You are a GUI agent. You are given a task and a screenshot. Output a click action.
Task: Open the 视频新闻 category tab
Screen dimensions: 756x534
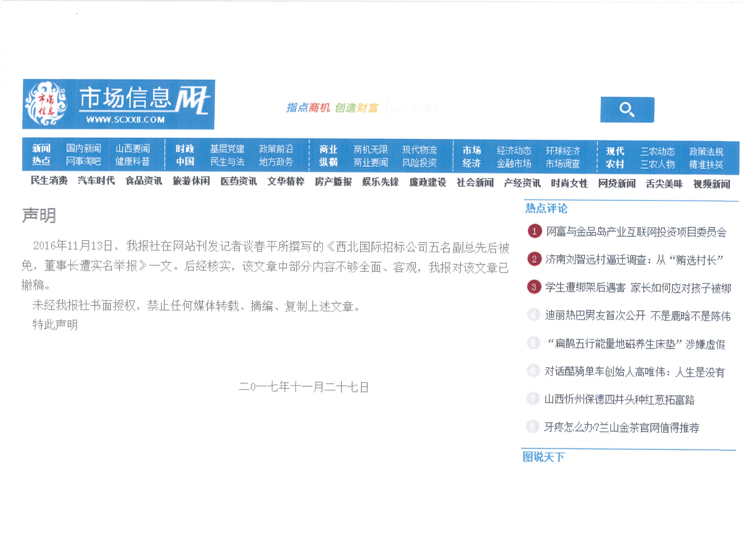pyautogui.click(x=711, y=184)
